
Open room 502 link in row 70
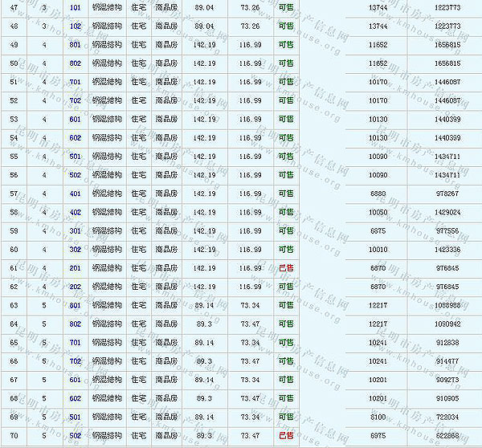(x=76, y=436)
